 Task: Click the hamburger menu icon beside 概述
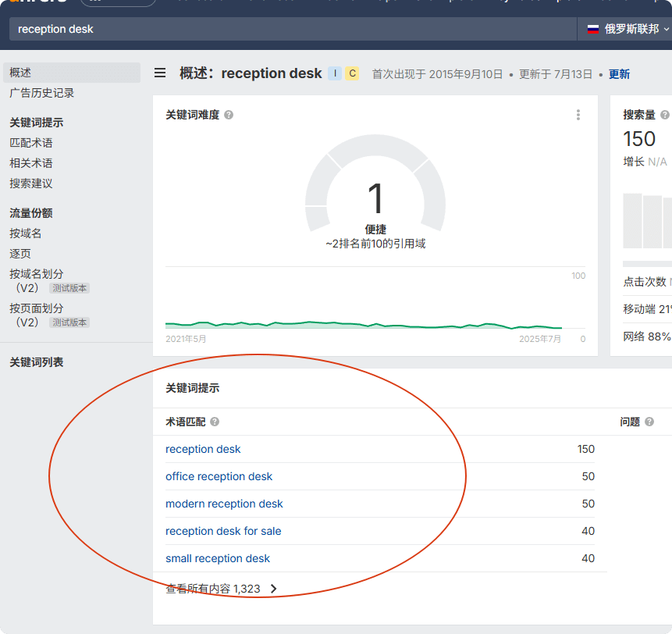point(160,73)
